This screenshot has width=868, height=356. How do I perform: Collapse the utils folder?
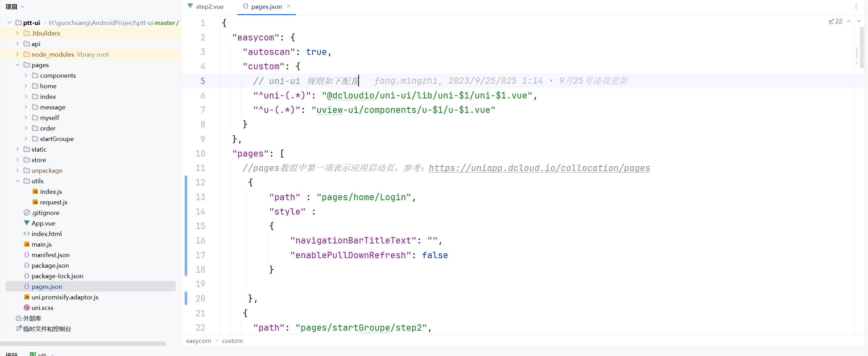17,181
